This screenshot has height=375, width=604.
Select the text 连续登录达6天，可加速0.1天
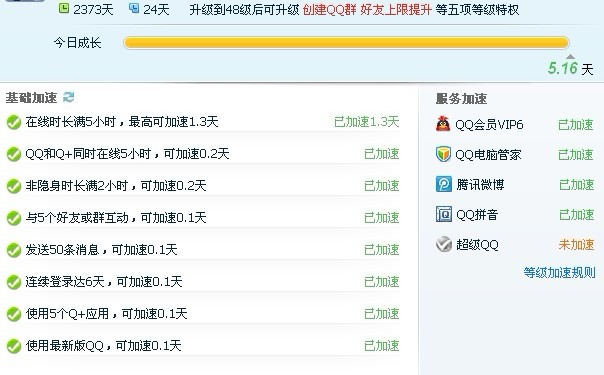104,281
